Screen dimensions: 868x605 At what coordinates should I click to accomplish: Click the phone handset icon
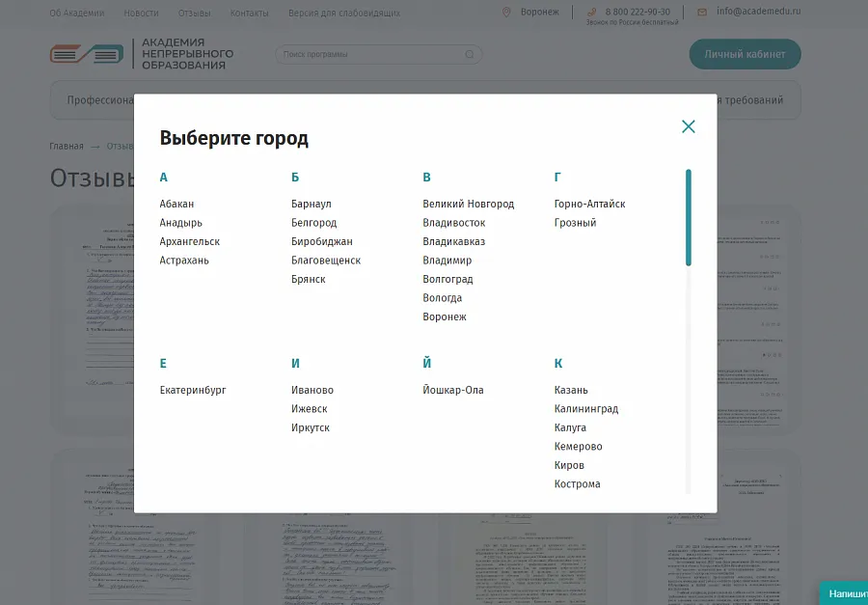pyautogui.click(x=592, y=12)
